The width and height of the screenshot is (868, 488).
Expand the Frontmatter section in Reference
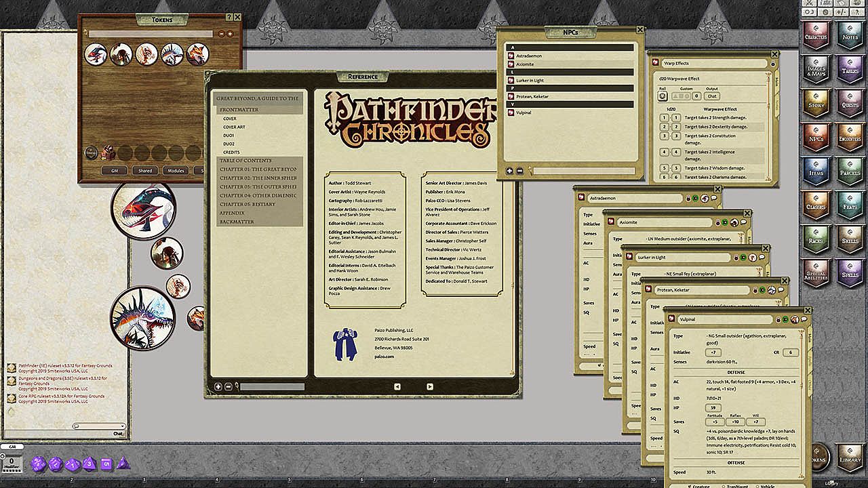click(x=259, y=109)
